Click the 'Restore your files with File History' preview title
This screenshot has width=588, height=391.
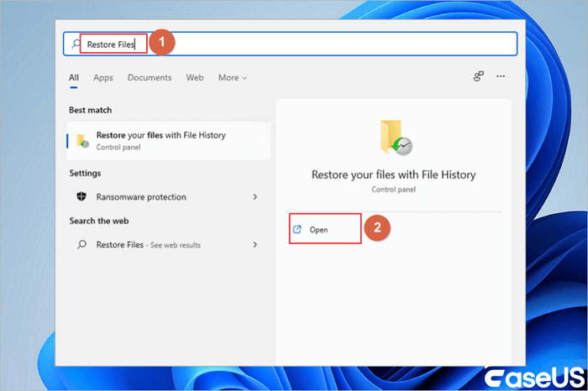tap(394, 175)
